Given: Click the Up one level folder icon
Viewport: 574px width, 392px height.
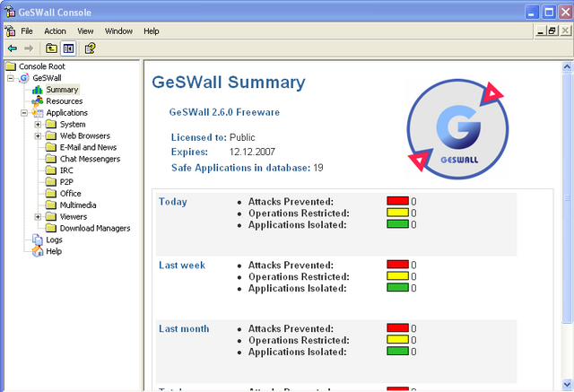Looking at the screenshot, I should (51, 48).
